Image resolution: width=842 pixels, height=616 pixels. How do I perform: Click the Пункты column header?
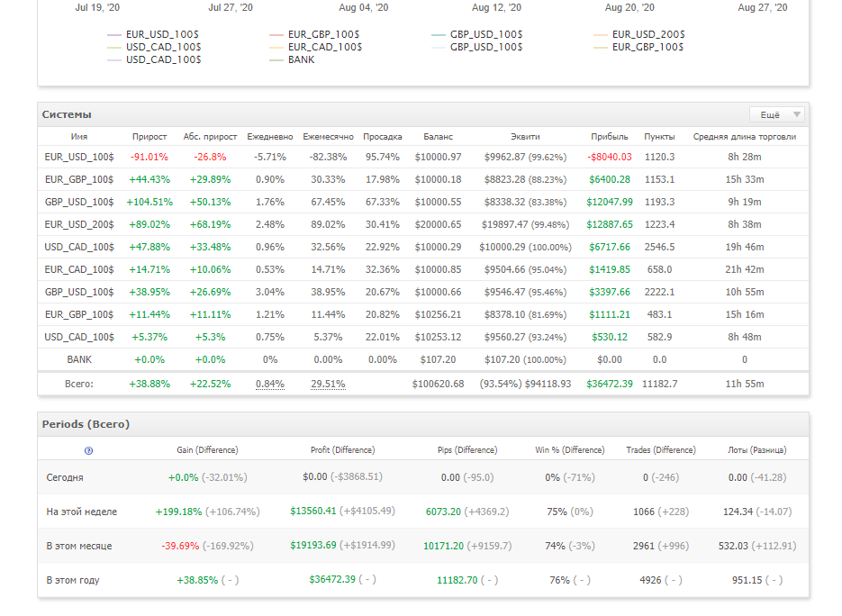point(659,136)
